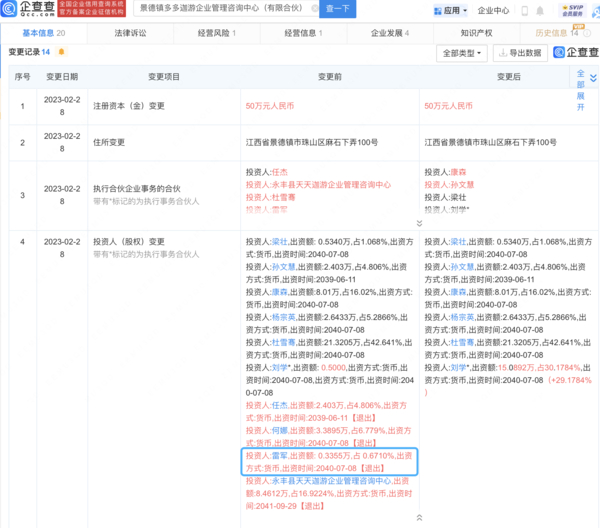Image resolution: width=600 pixels, height=528 pixels.
Task: Open 梁壮 link in row 4 变更前
Action: 279,242
